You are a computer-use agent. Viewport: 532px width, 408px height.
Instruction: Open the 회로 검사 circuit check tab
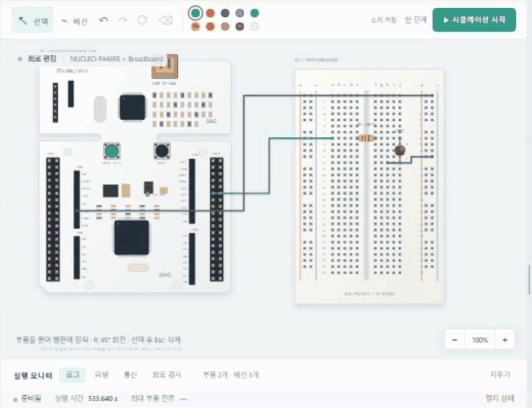click(x=166, y=374)
